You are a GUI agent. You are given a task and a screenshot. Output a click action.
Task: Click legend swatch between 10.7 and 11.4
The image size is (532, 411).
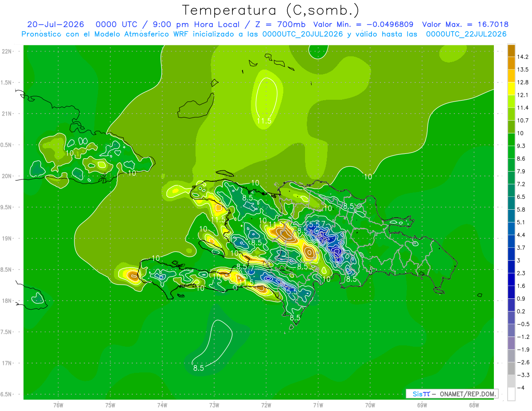511,114
